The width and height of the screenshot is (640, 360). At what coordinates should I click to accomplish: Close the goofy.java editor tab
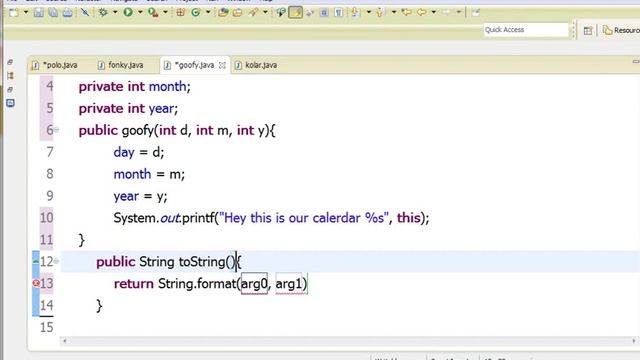[x=222, y=65]
